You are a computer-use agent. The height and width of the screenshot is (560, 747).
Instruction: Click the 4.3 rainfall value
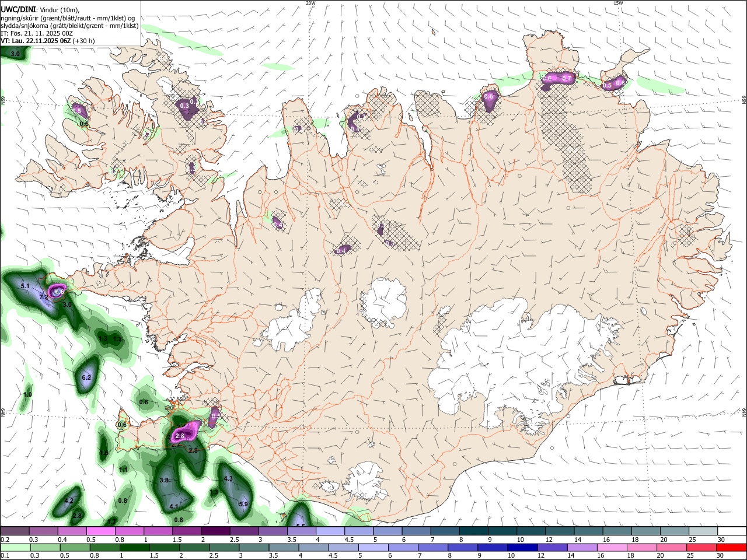(228, 478)
